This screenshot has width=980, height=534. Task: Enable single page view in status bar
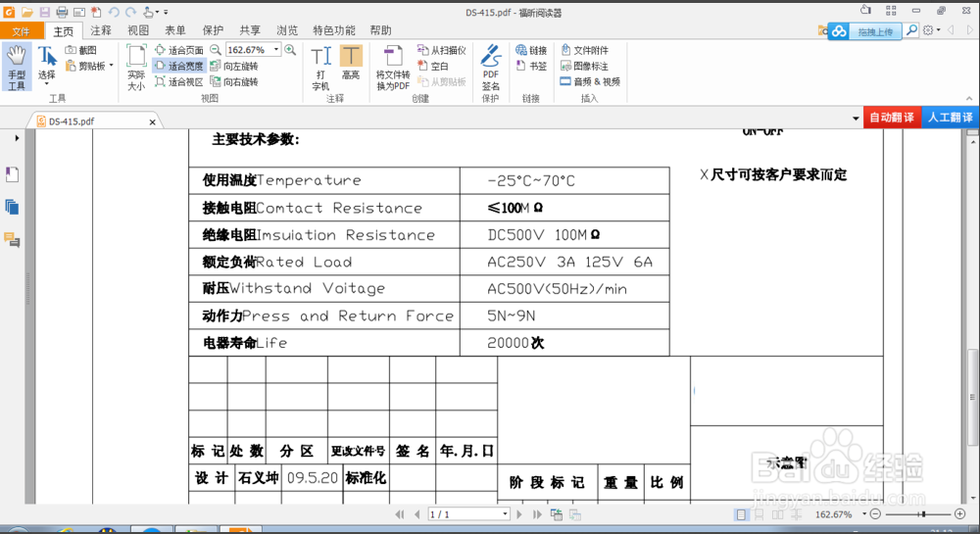pyautogui.click(x=742, y=514)
